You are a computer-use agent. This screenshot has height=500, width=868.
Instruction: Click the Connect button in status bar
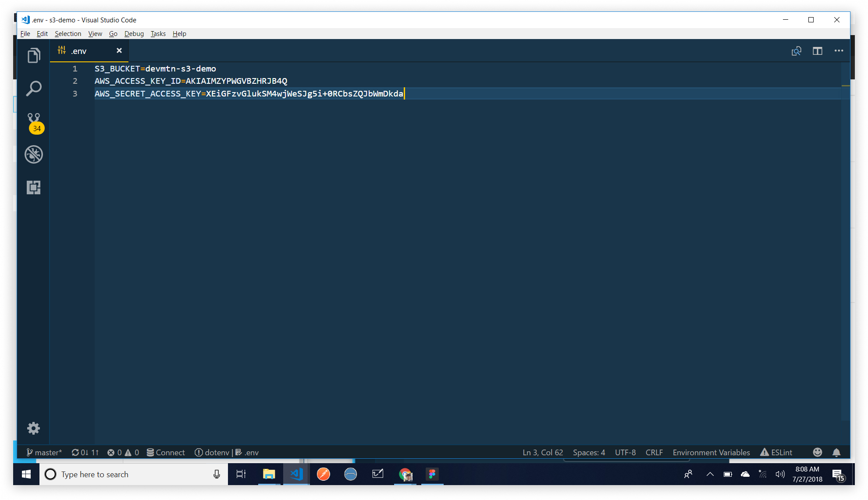click(x=166, y=452)
